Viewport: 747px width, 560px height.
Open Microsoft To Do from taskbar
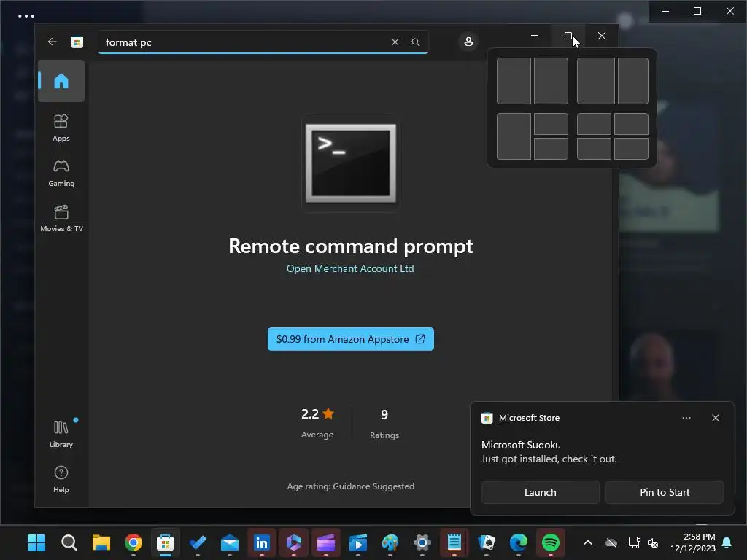pos(198,542)
